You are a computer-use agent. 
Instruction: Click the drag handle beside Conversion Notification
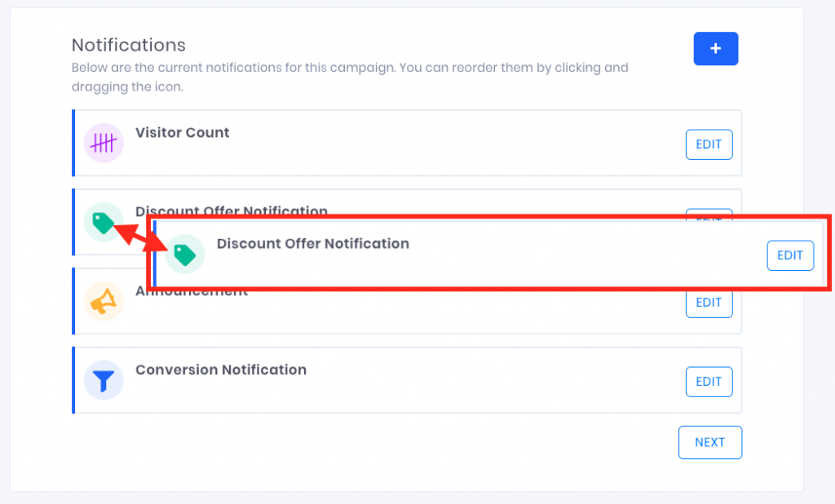pyautogui.click(x=74, y=380)
